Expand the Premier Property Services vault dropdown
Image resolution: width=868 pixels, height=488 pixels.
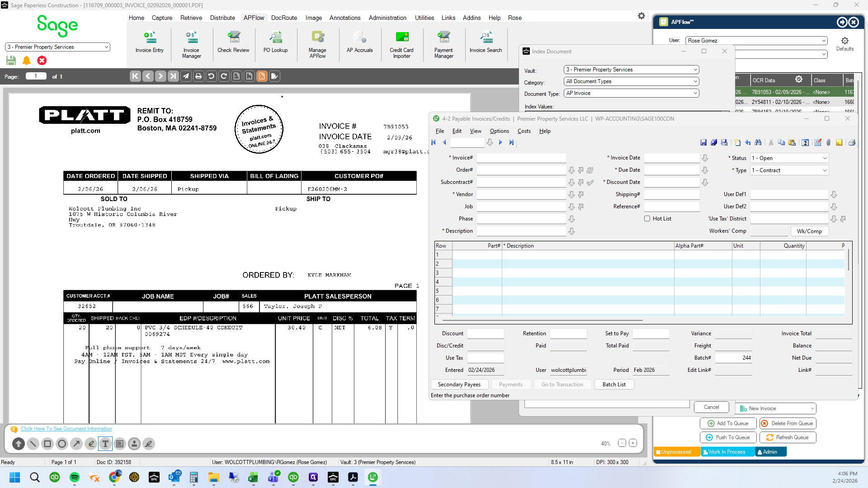(632, 70)
